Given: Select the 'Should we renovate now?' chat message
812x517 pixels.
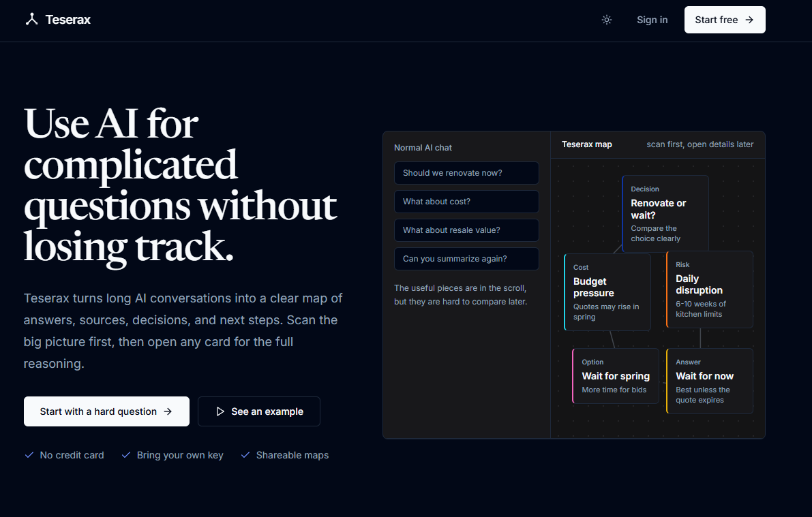Looking at the screenshot, I should 466,173.
